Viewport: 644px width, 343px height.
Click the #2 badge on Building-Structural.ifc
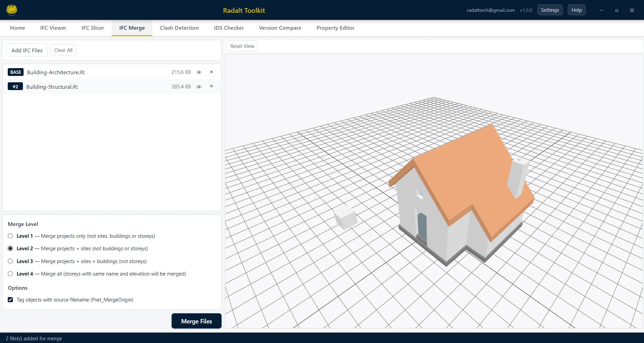15,87
